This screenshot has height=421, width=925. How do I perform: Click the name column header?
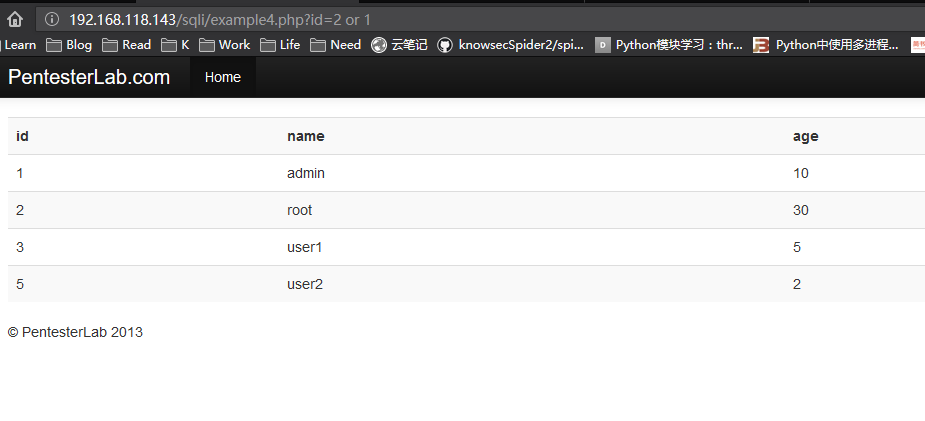(306, 136)
